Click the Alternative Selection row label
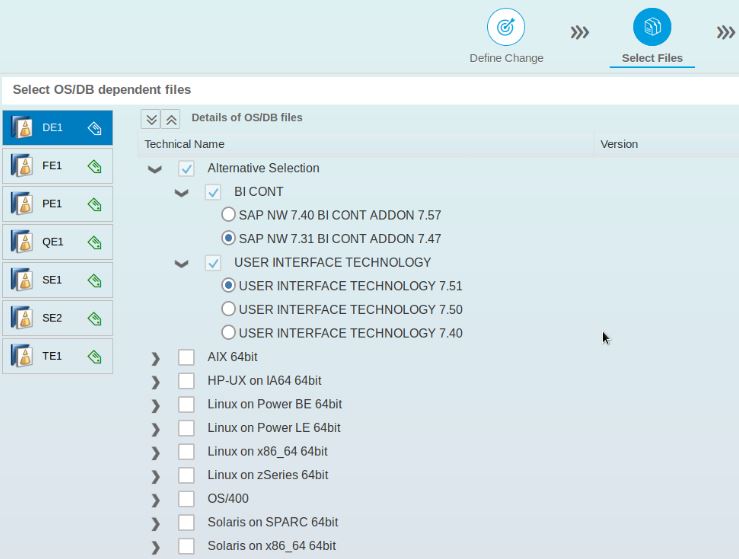 click(263, 168)
